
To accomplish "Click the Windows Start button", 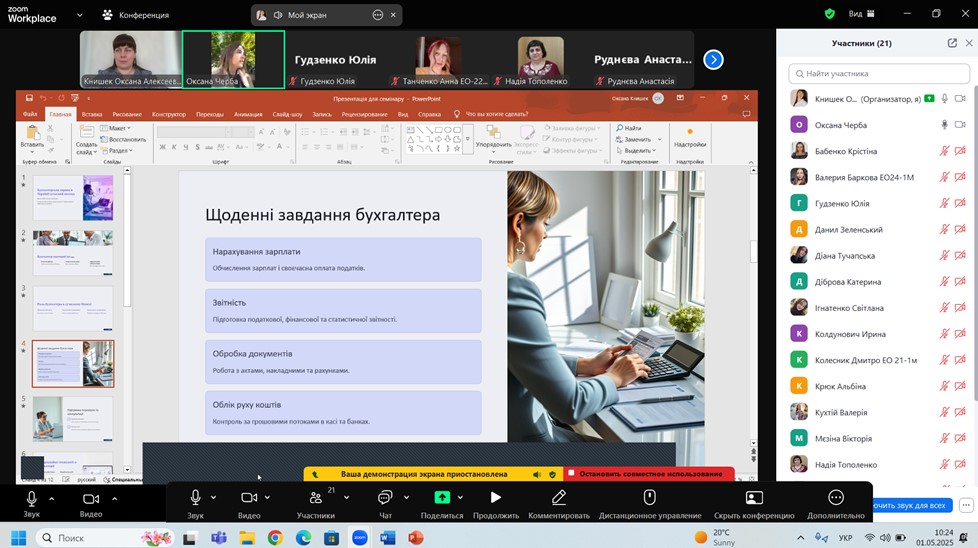I will pos(19,537).
